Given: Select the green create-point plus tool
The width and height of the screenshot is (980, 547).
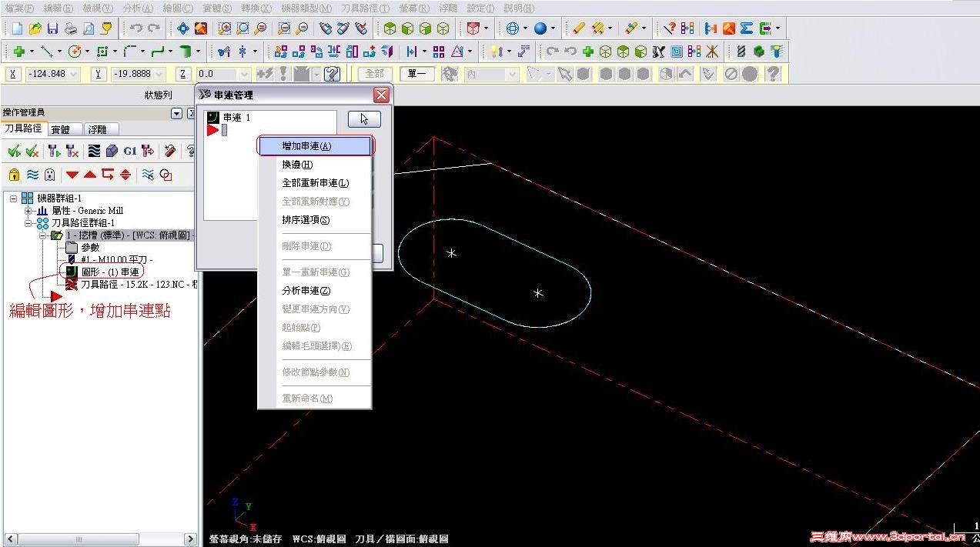Looking at the screenshot, I should click(x=18, y=52).
